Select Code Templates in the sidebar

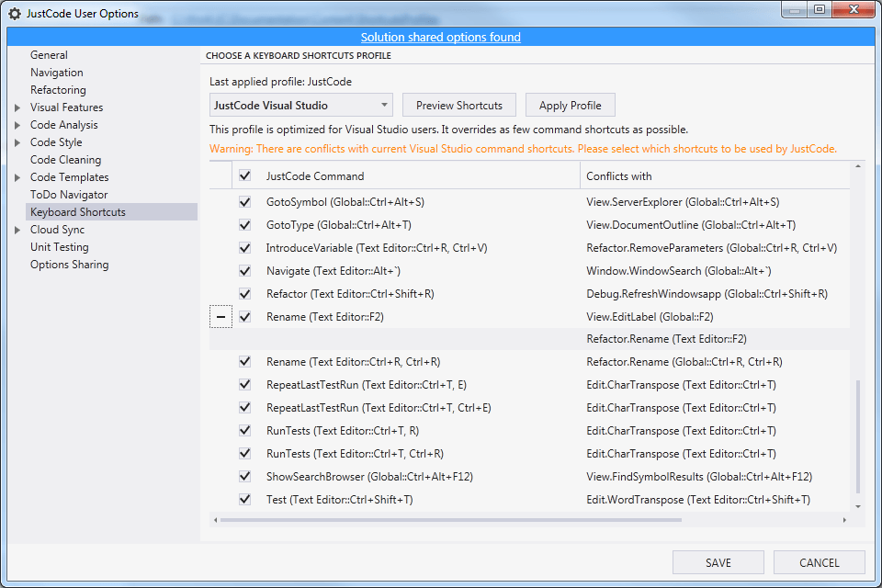coord(69,177)
